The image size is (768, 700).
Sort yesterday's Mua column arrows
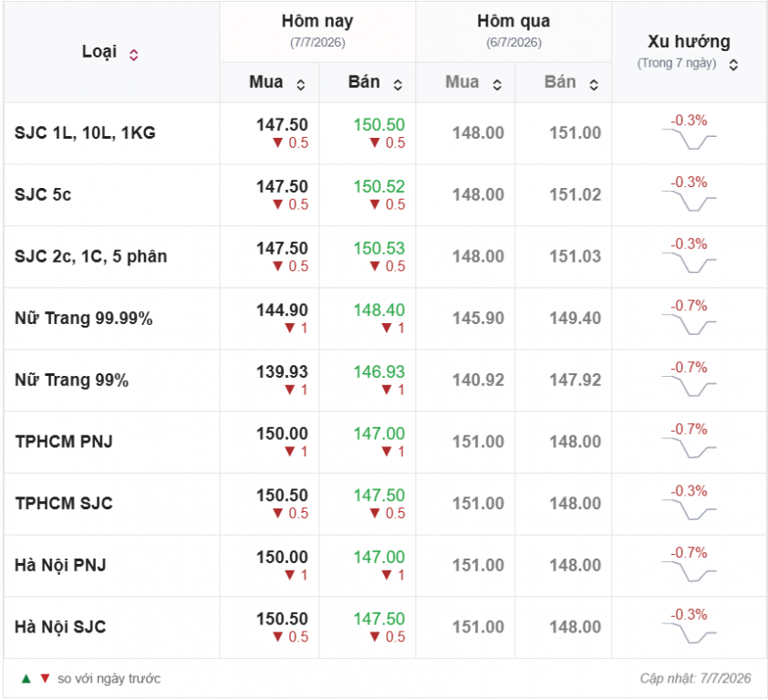click(x=497, y=85)
